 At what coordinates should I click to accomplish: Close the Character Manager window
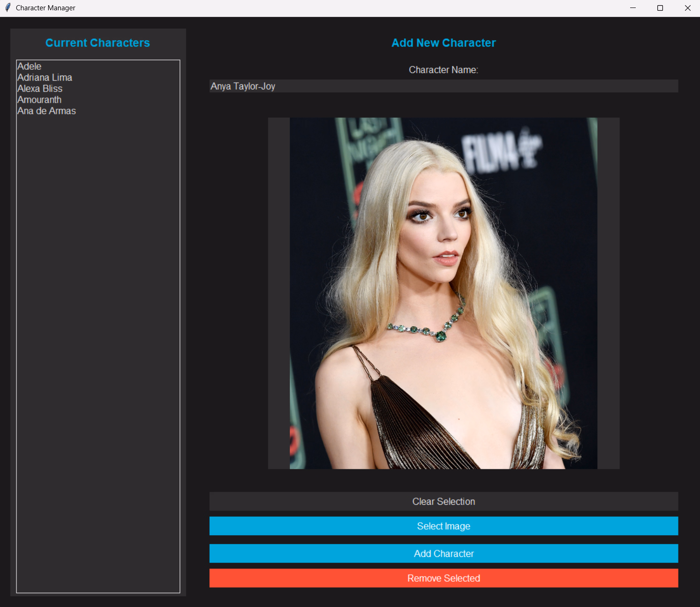point(687,8)
